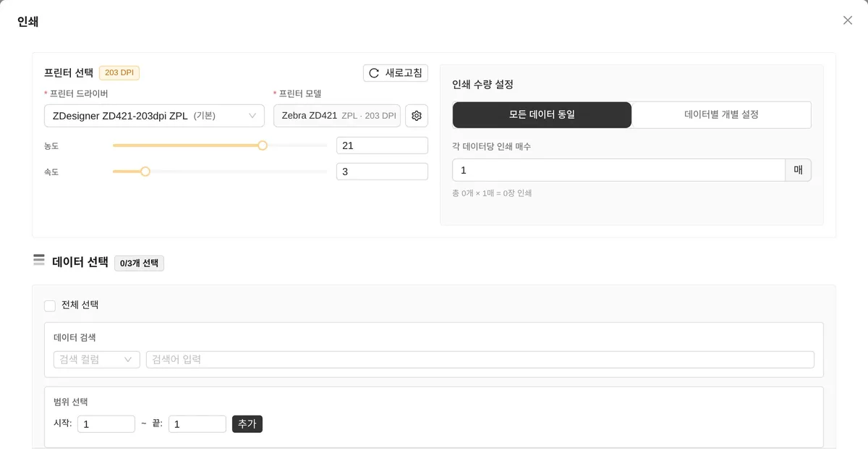Open the 검색 컬럼 dropdown
868x456 pixels.
pos(97,360)
